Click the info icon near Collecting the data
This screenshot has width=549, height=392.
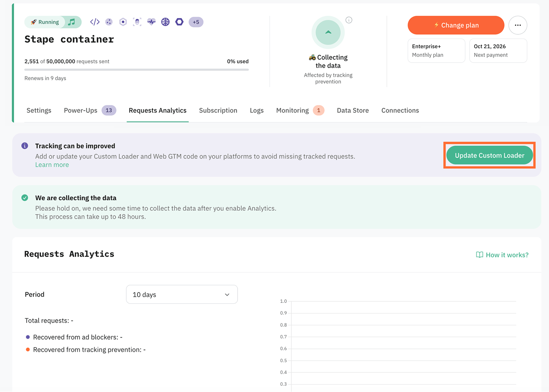[349, 20]
